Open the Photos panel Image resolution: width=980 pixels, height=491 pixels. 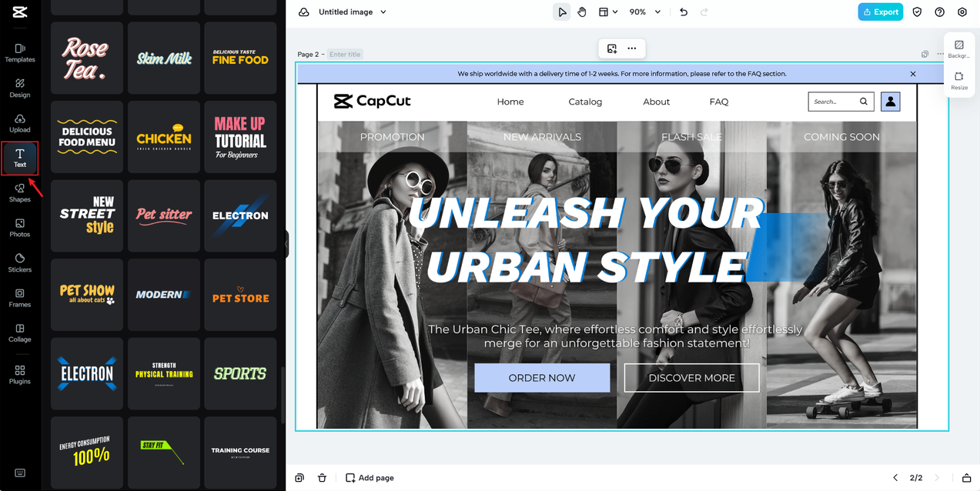click(20, 228)
